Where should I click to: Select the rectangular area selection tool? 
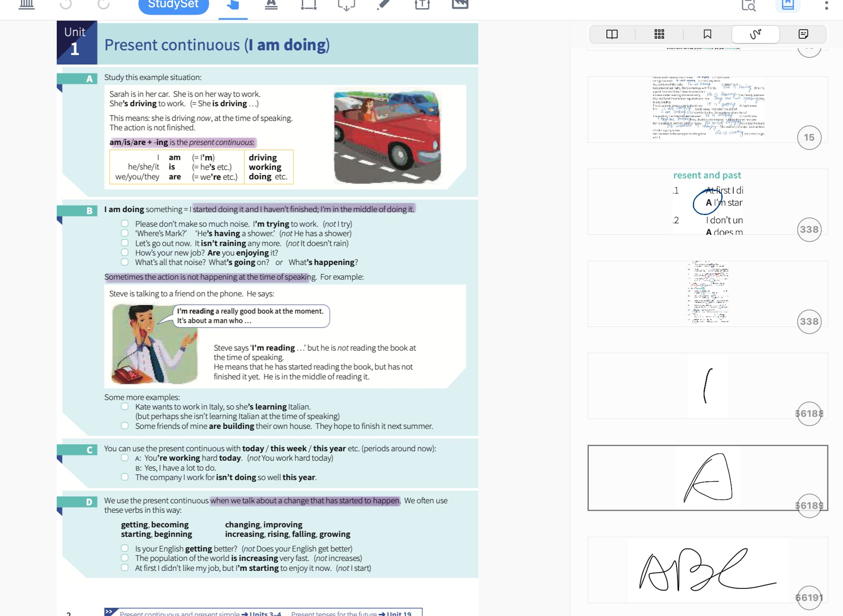(309, 5)
